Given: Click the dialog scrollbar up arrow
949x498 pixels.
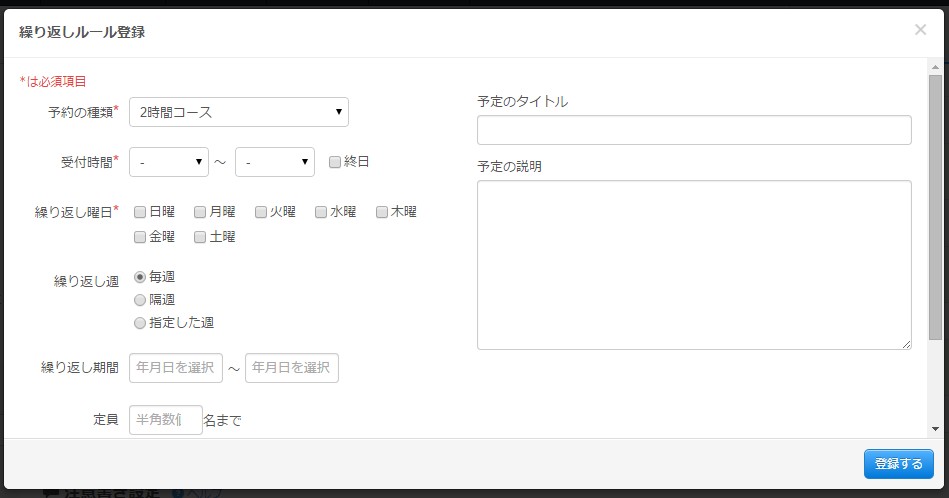Looking at the screenshot, I should coord(935,67).
